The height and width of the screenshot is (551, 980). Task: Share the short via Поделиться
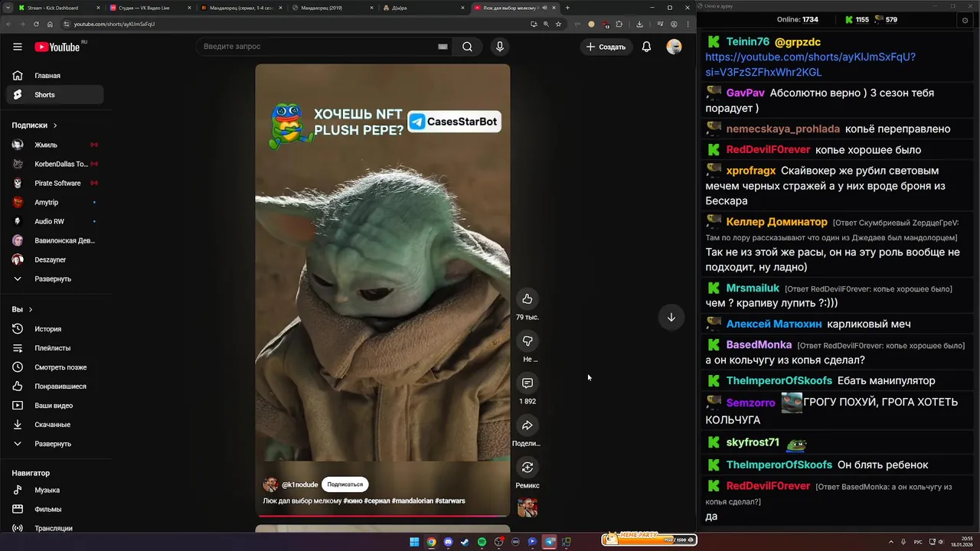coord(527,425)
